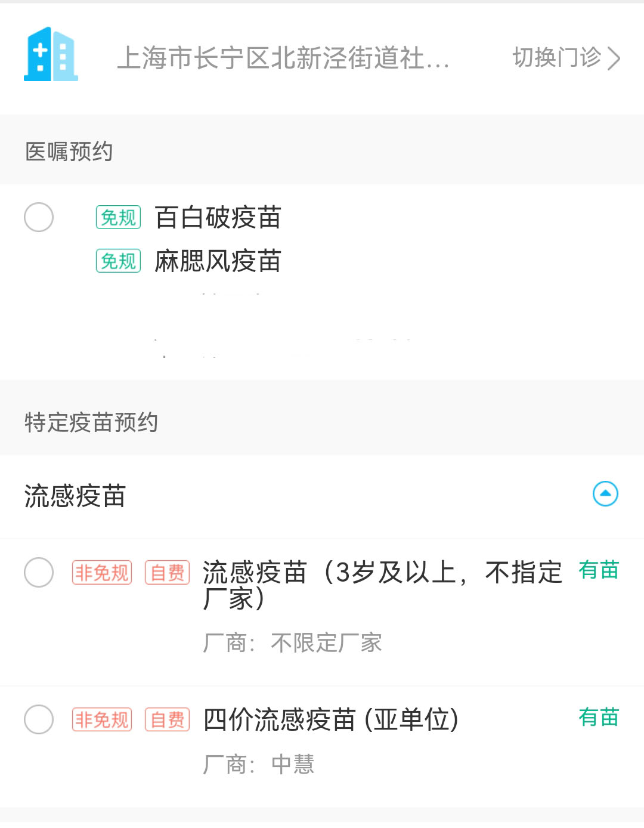
Task: Click the blue clinic building icon
Action: click(x=51, y=54)
